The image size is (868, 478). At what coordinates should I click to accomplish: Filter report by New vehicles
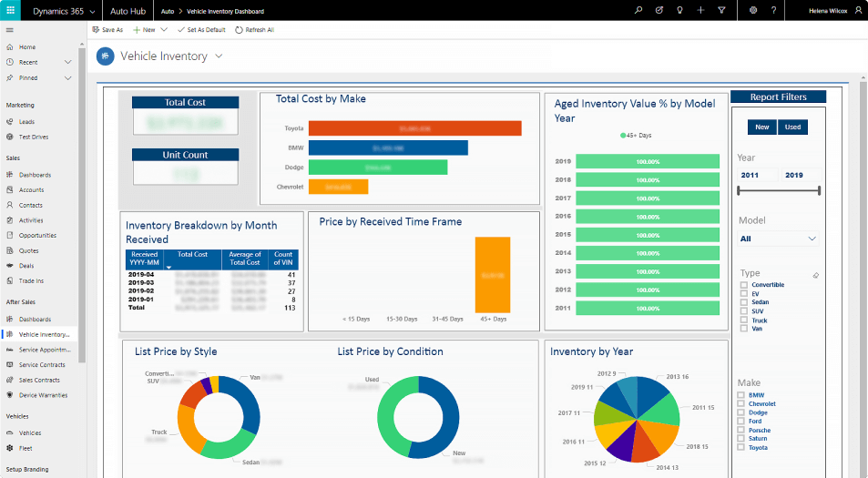click(x=761, y=127)
